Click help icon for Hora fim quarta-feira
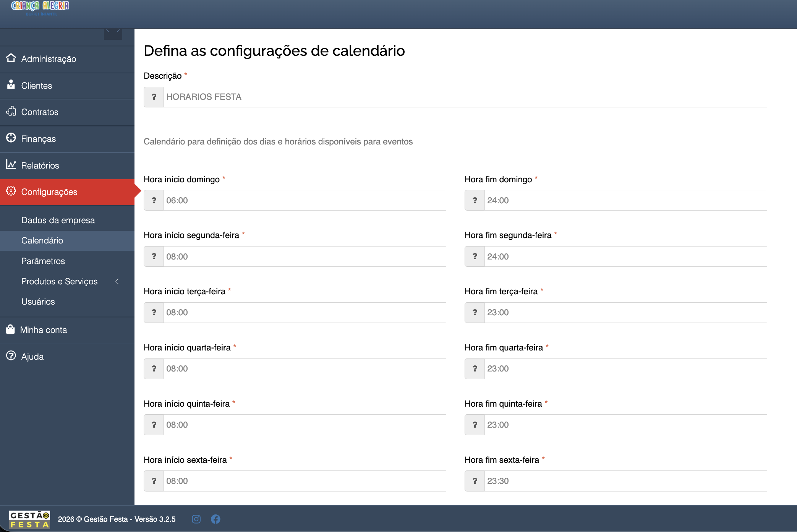797x532 pixels. 475,369
